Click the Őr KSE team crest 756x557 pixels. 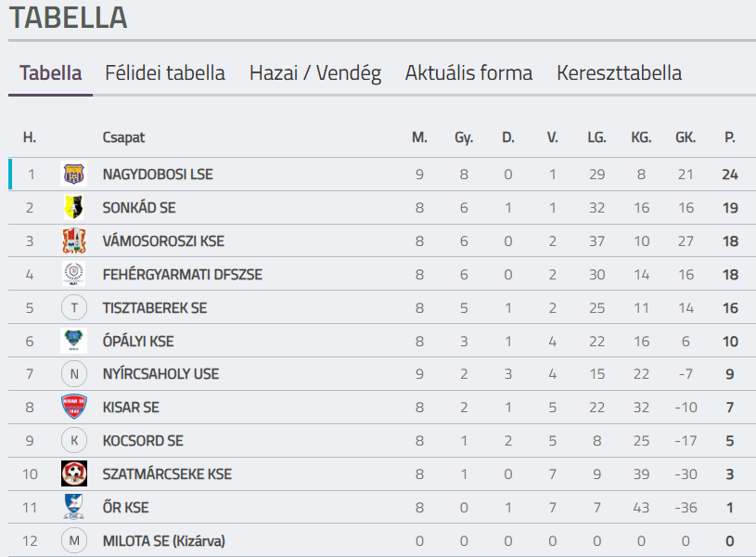(73, 507)
